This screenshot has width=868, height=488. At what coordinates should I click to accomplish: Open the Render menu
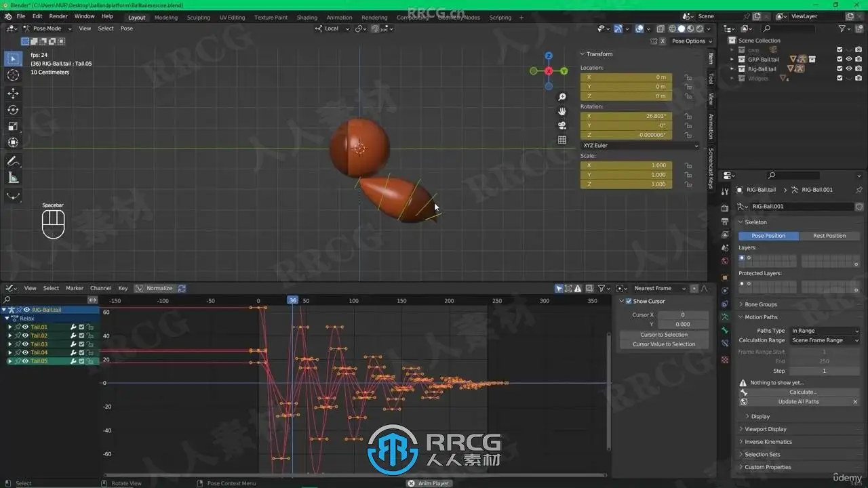coord(58,16)
